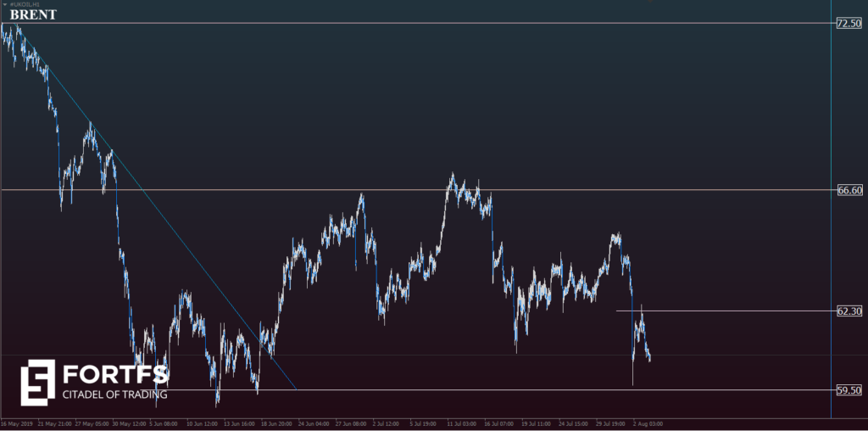Click the FORTFS logo icon
This screenshot has width=868, height=431.
tap(37, 381)
